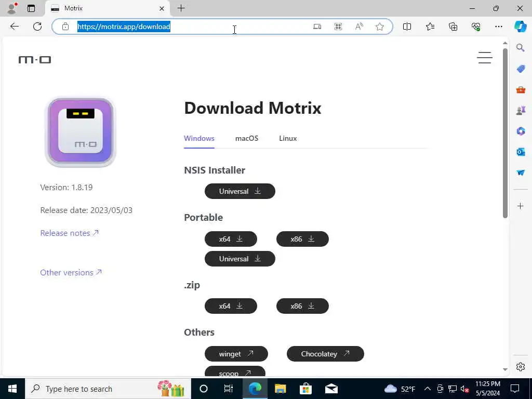Select the Windows tab
Screen dimensions: 532x399
(x=199, y=138)
